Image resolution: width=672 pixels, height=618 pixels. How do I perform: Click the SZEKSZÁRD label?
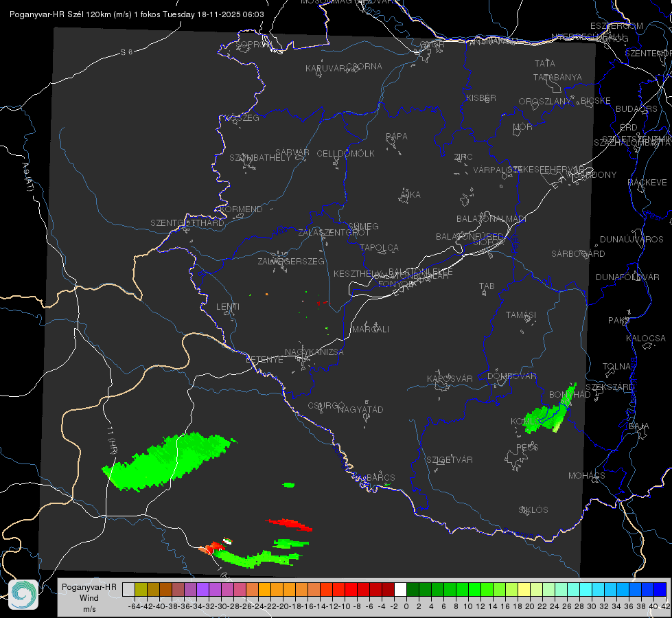point(610,387)
